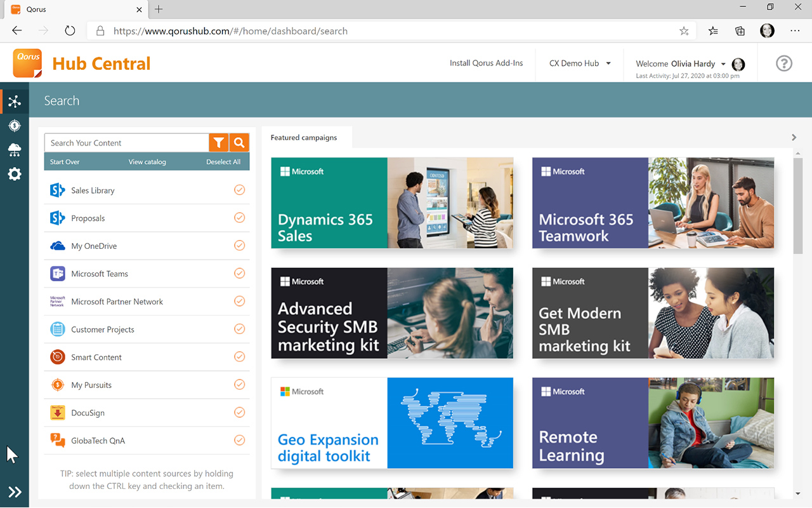Open the cloud connections sidebar icon
Screen dimensions: 812x508
[15, 150]
